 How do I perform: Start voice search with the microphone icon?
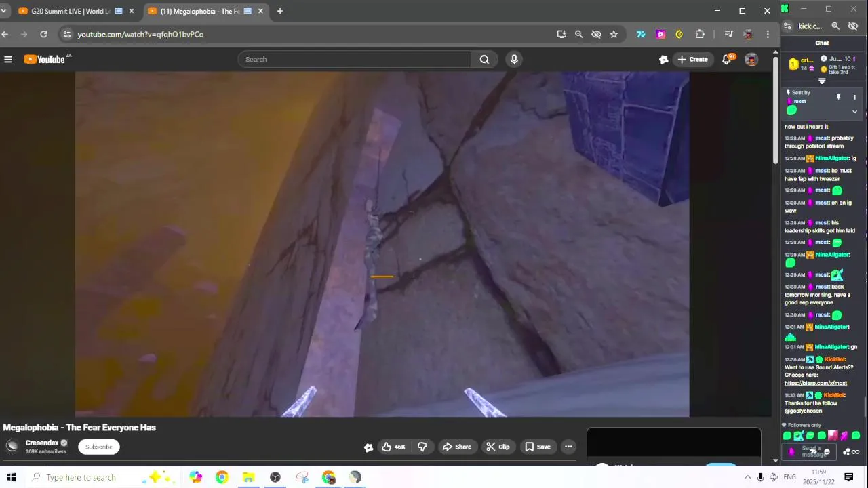pyautogui.click(x=514, y=60)
